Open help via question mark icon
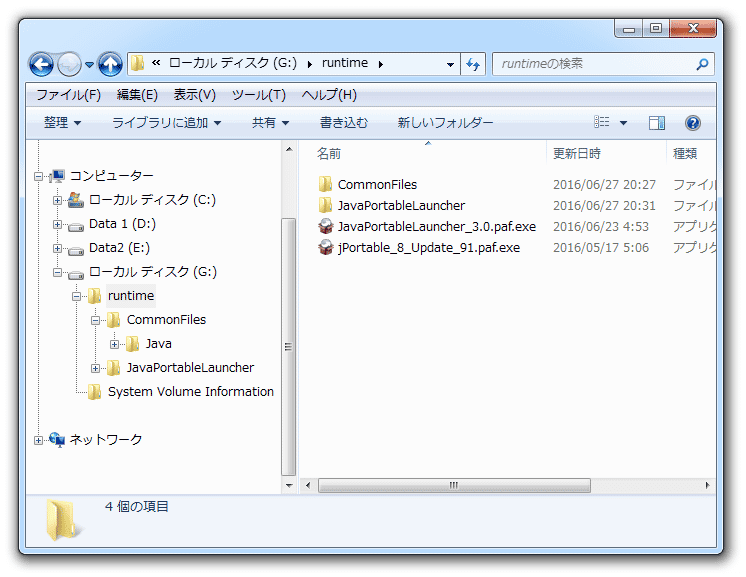The image size is (746, 577). (x=693, y=123)
